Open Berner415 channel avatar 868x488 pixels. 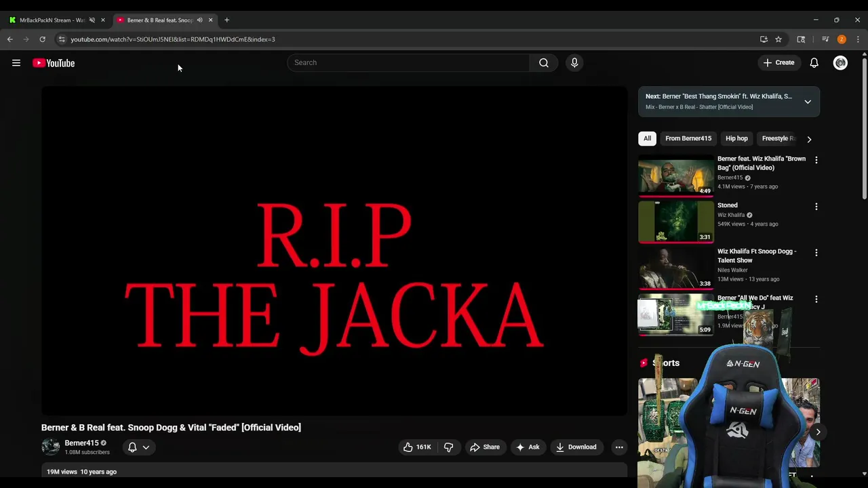coord(51,447)
